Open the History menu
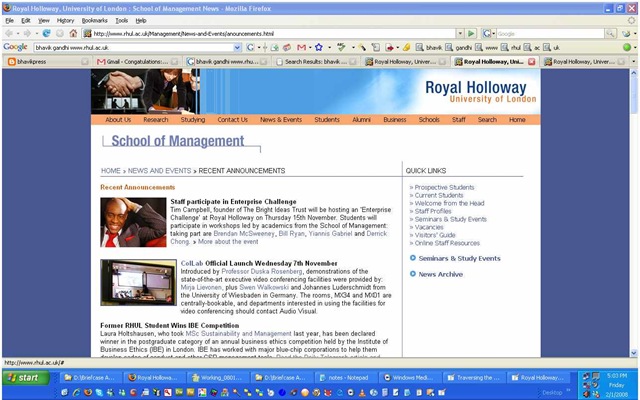The image size is (640, 400). [x=65, y=20]
